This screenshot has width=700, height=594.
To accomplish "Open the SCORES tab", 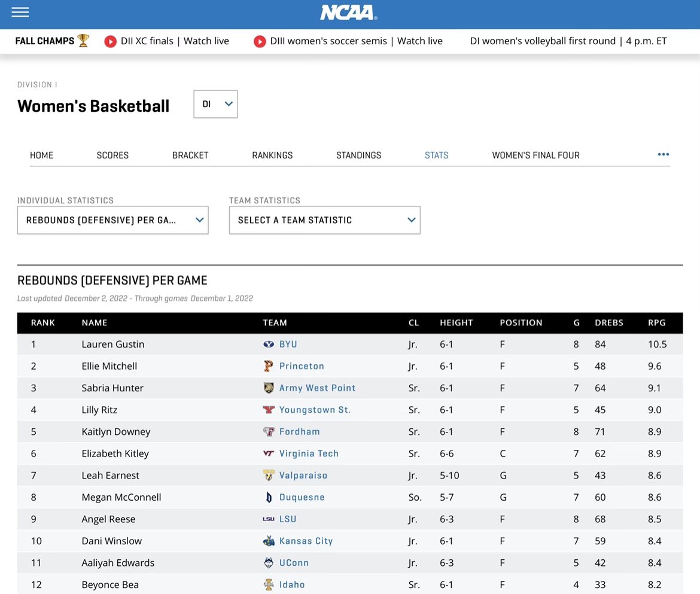I will point(112,156).
